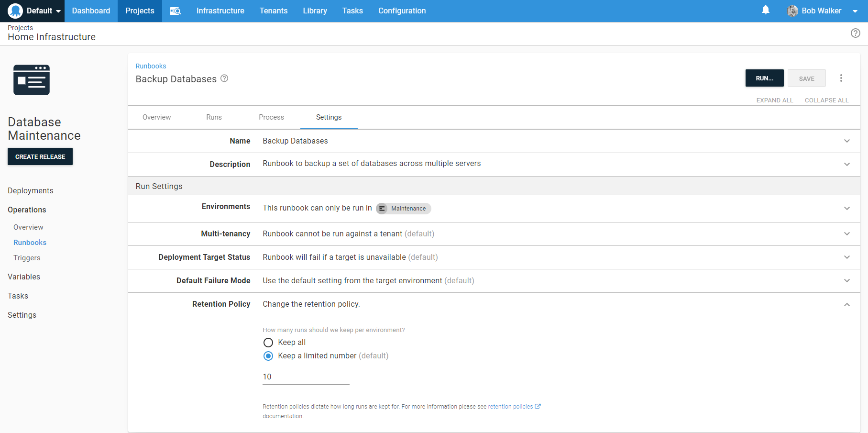Click the Octopus Deploy logo icon
Viewport: 868px width, 433px height.
pyautogui.click(x=15, y=11)
